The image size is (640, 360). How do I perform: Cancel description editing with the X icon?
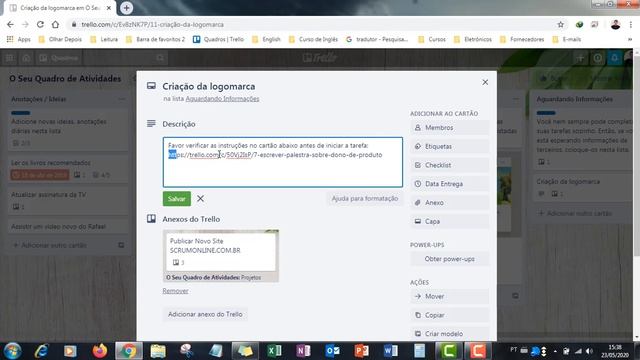pyautogui.click(x=200, y=199)
